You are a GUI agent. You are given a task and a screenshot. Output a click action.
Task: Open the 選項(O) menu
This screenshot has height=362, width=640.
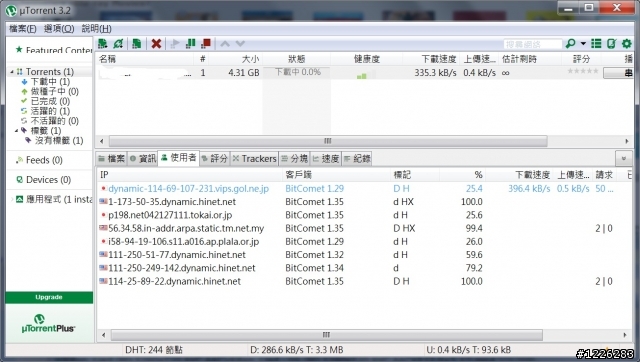tap(59, 29)
